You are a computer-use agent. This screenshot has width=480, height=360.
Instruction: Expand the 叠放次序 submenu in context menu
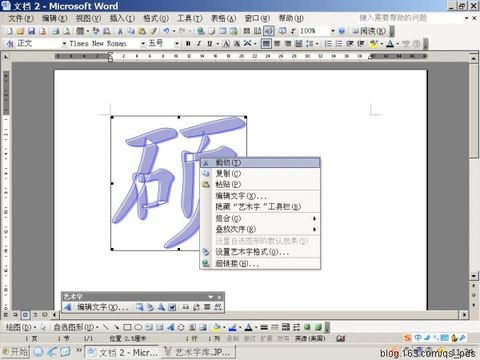[x=314, y=229]
